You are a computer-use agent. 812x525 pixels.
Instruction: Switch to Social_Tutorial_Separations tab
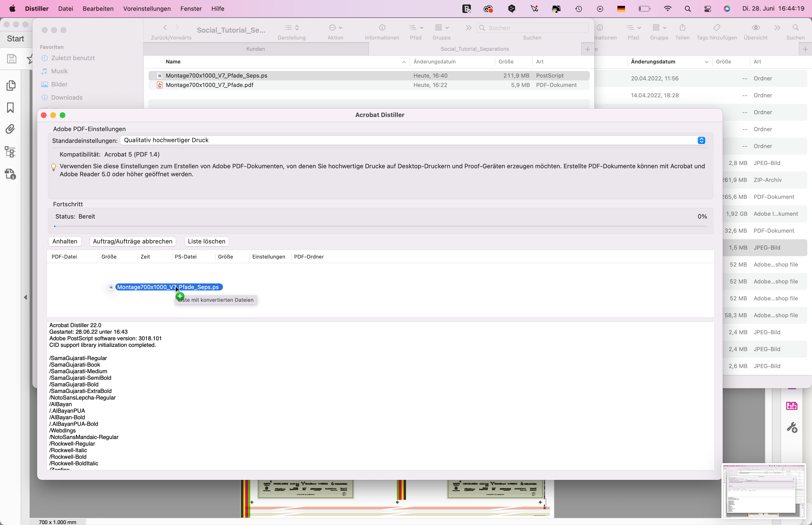pyautogui.click(x=475, y=49)
